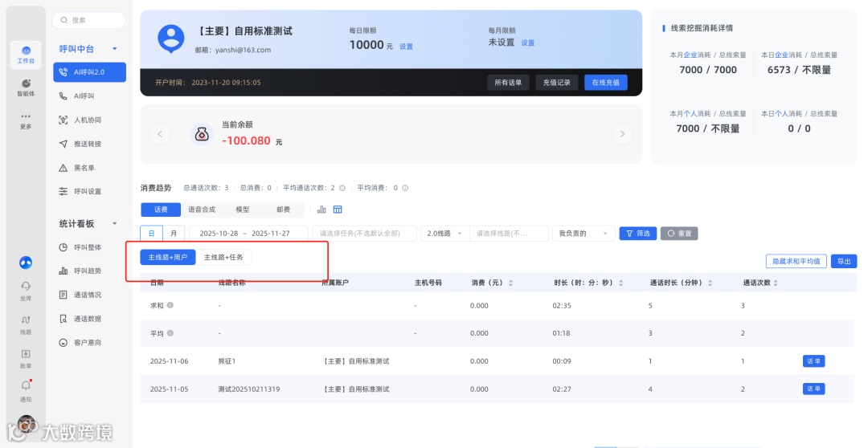Sort by 消费（元）column arrows
868x448 pixels.
510,283
